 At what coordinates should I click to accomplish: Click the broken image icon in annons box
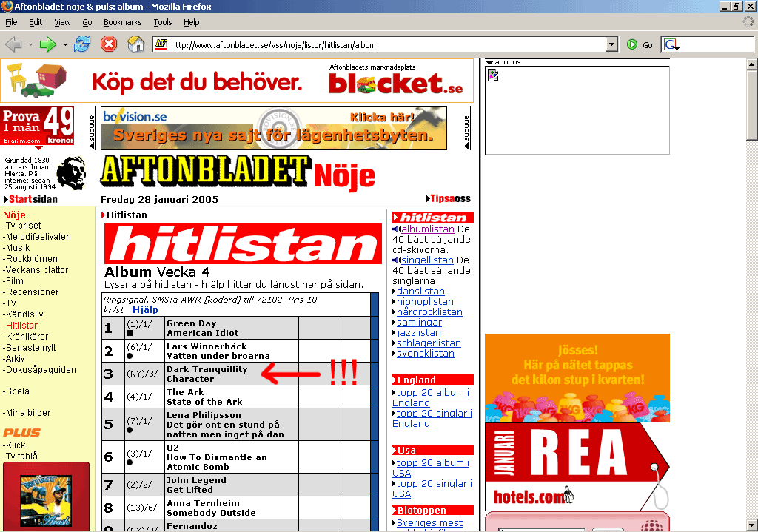[493, 75]
